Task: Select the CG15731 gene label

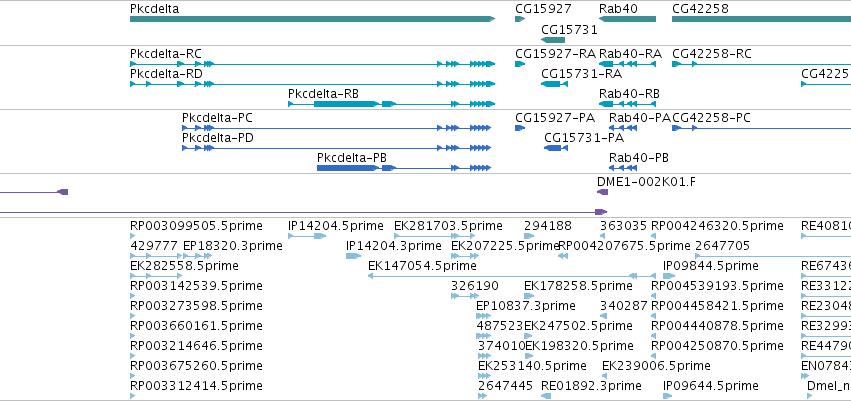Action: (x=569, y=29)
